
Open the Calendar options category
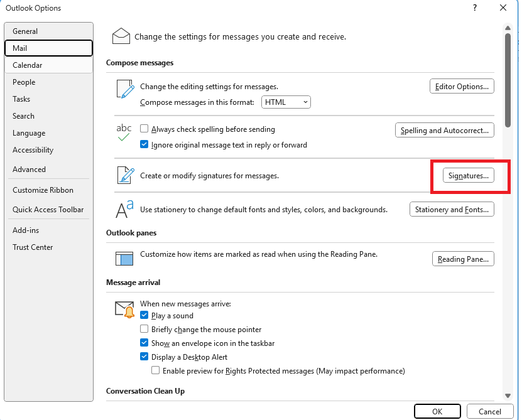click(48, 65)
